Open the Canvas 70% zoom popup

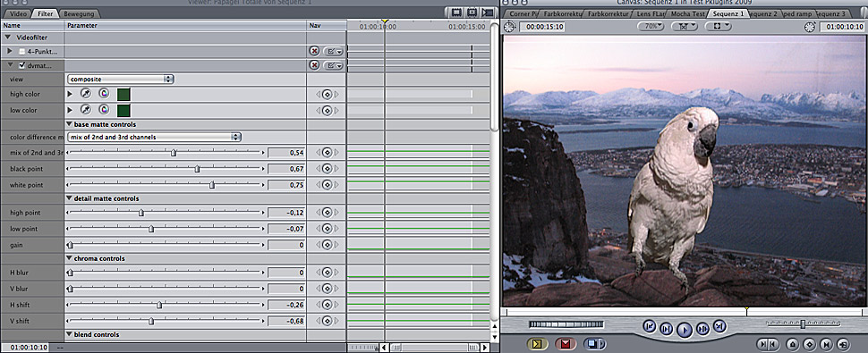tap(651, 26)
